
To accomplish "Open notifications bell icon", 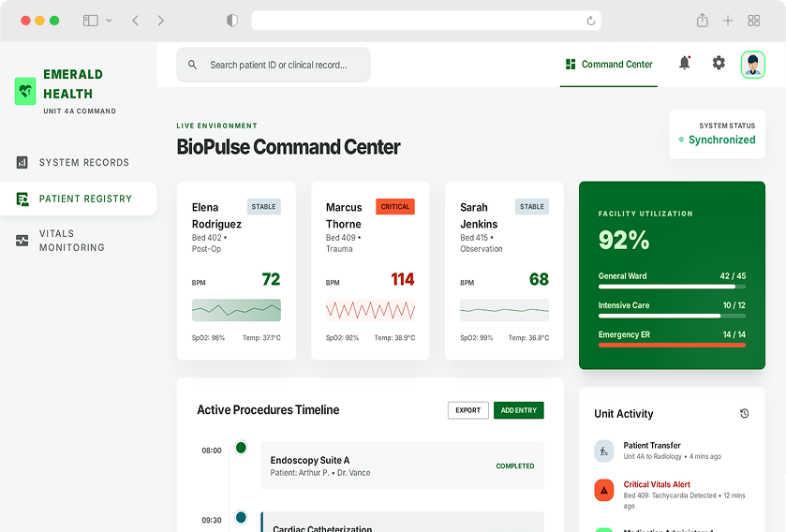I will coord(685,63).
